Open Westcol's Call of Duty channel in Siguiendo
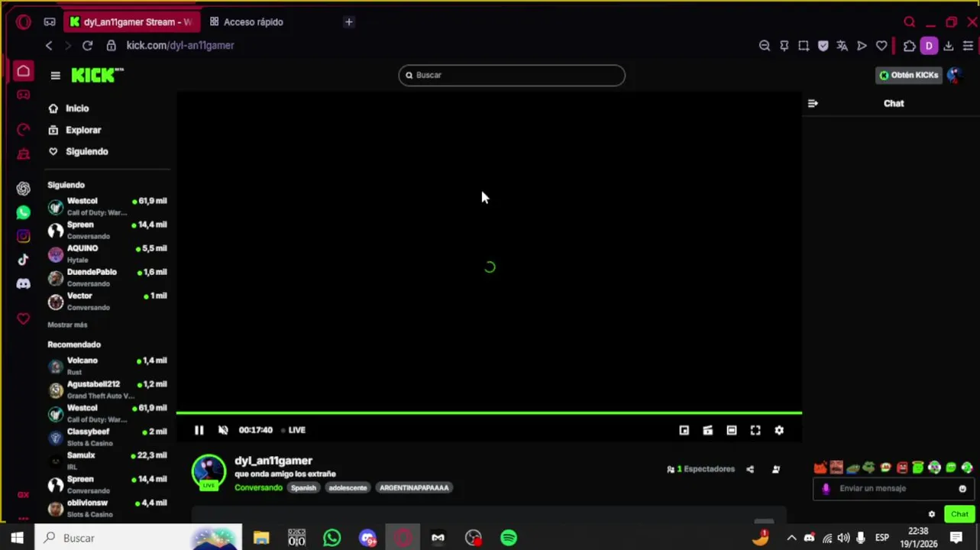980x550 pixels. click(107, 206)
